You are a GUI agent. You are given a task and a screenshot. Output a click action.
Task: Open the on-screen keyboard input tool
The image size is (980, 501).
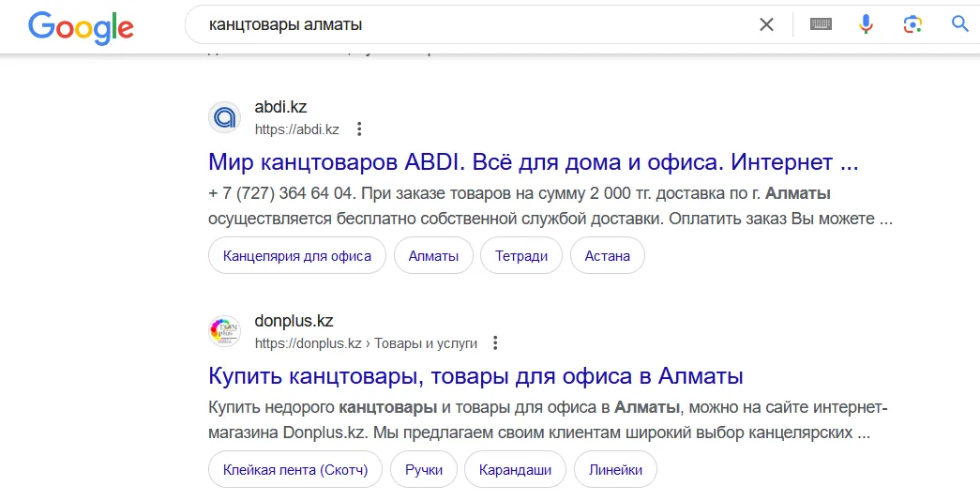[x=821, y=24]
